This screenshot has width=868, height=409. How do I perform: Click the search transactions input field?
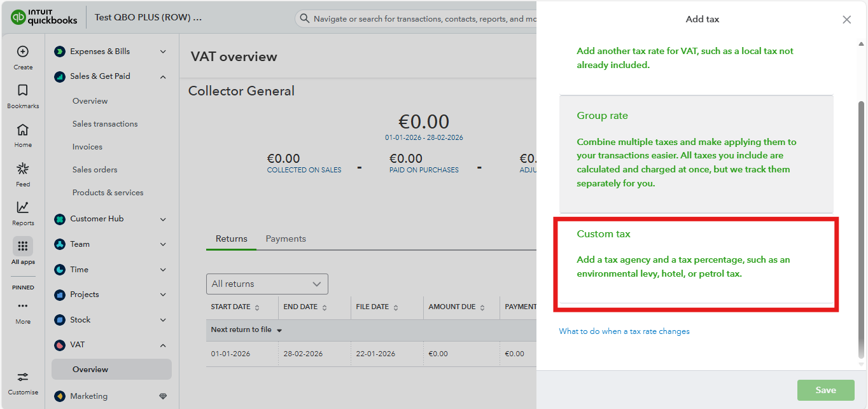[x=417, y=19]
